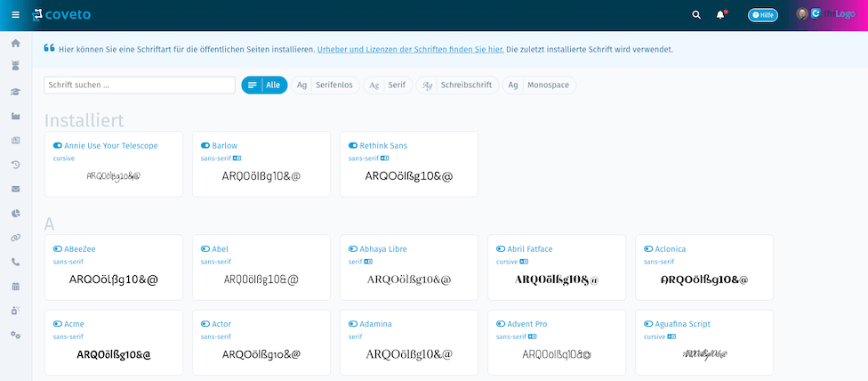Open the search magnifier in header

click(x=696, y=15)
